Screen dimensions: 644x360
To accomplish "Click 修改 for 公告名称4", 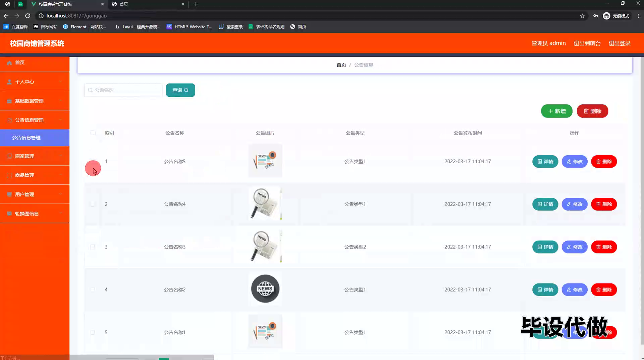I will coord(575,204).
